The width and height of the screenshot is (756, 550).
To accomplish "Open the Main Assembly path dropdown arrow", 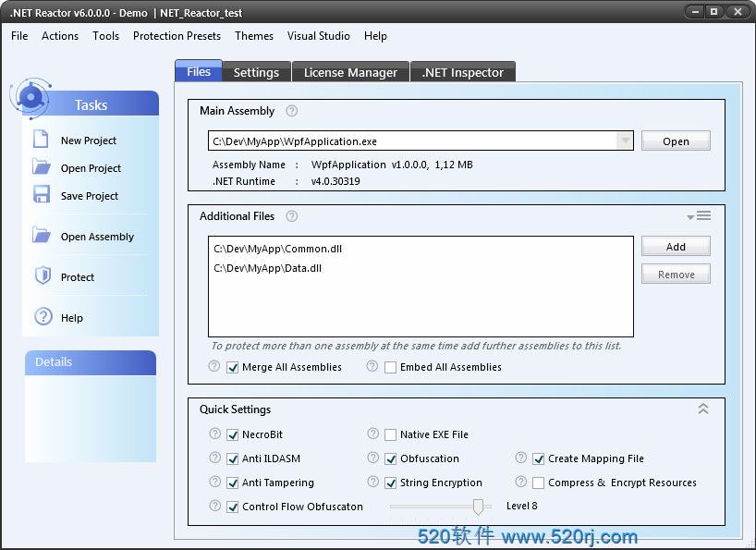I will click(625, 141).
